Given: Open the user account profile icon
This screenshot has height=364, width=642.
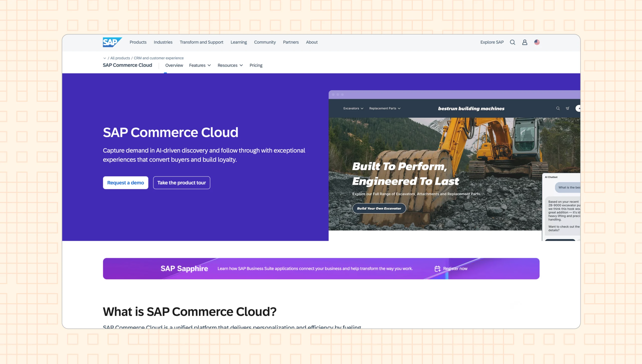Looking at the screenshot, I should pos(525,42).
